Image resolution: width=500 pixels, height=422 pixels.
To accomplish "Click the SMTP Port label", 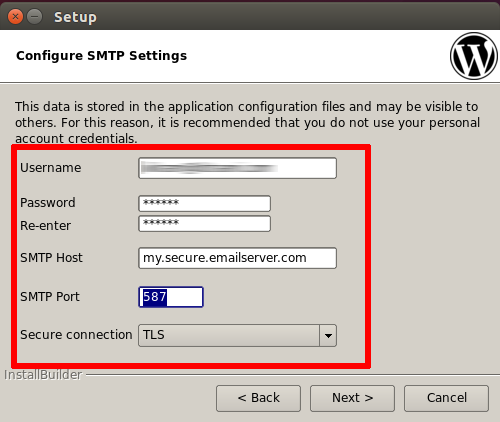I will pyautogui.click(x=50, y=297).
